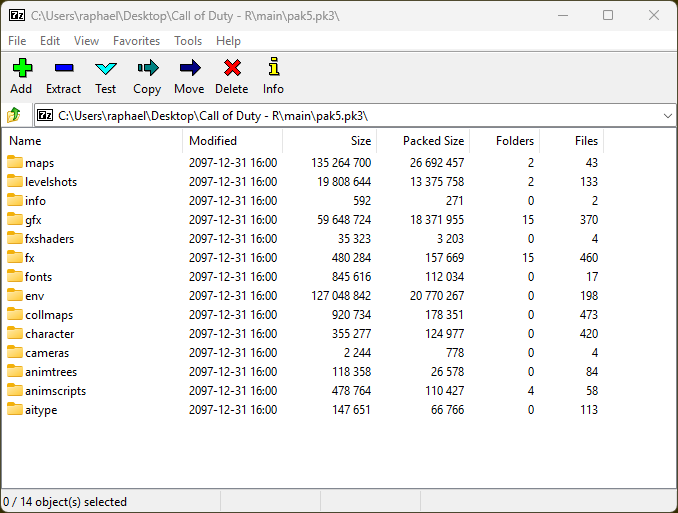Select the animtrees folder icon

coord(15,371)
